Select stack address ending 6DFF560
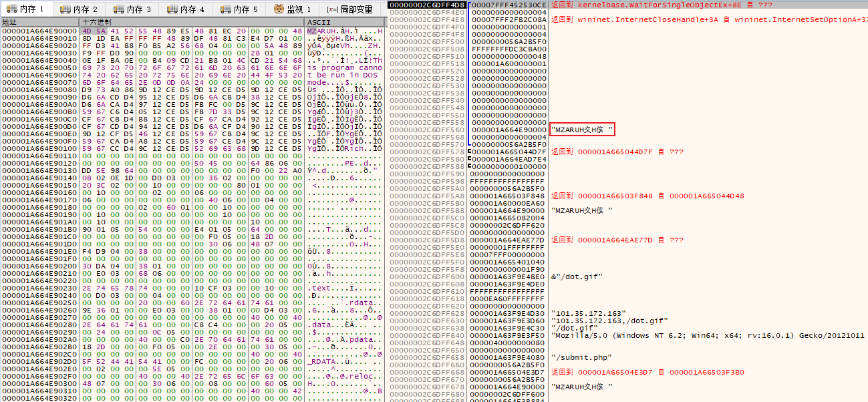The height and width of the screenshot is (402, 868). [426, 130]
